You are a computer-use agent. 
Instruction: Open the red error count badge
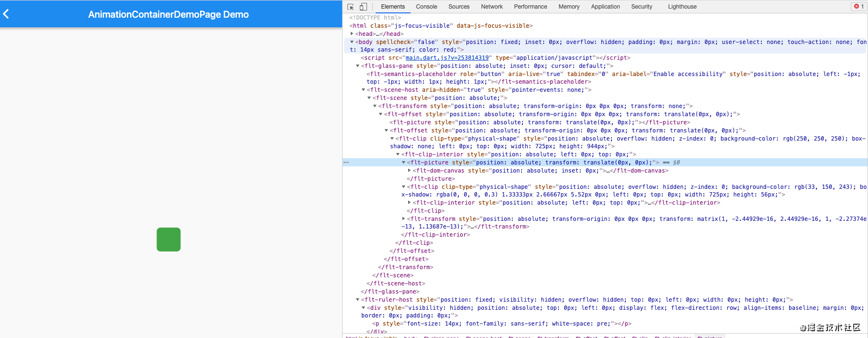(x=859, y=6)
